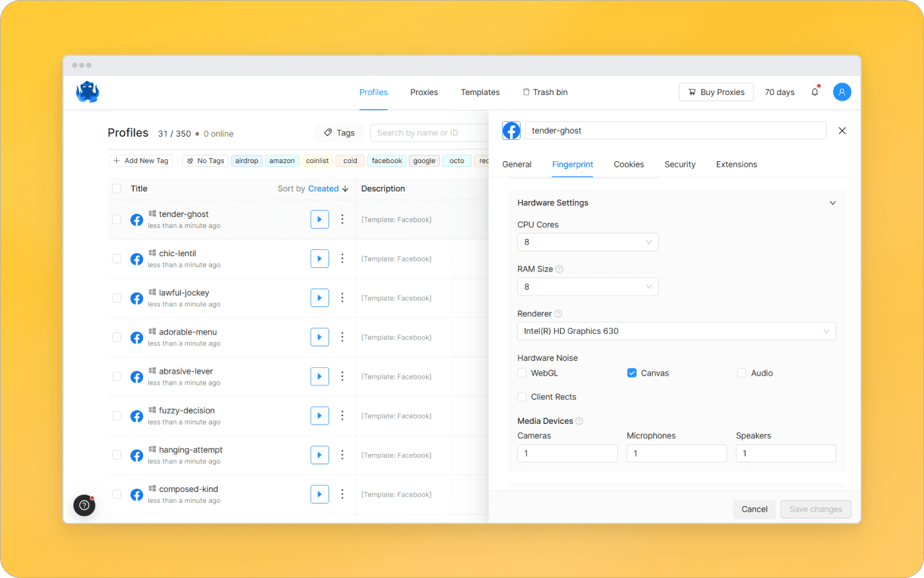
Task: Click Renderer help icon
Action: coord(558,313)
